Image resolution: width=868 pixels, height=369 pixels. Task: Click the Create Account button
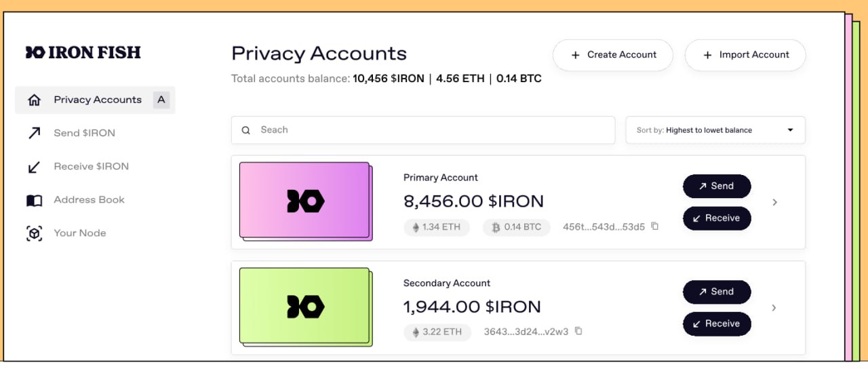[x=613, y=55]
